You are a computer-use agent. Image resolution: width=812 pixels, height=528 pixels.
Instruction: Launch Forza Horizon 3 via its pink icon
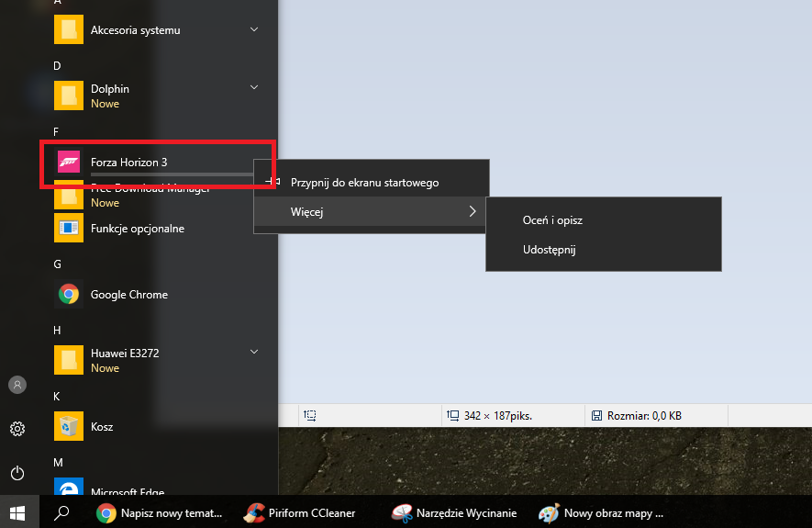(69, 162)
